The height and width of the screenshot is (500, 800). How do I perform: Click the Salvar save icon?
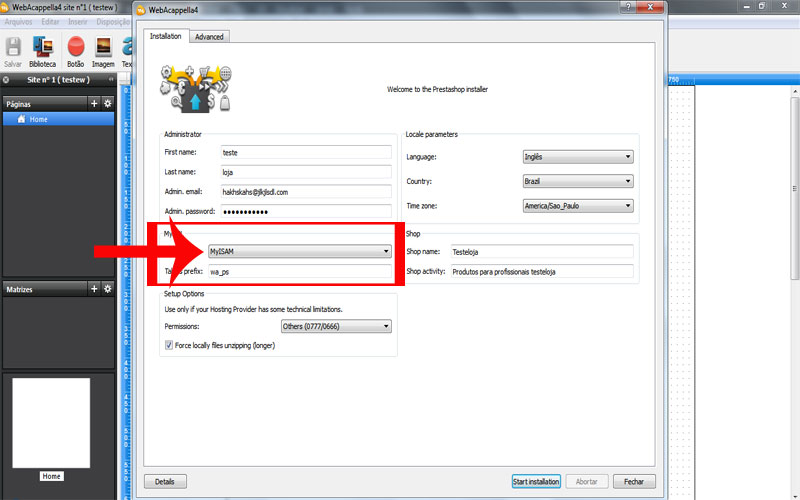click(x=13, y=47)
